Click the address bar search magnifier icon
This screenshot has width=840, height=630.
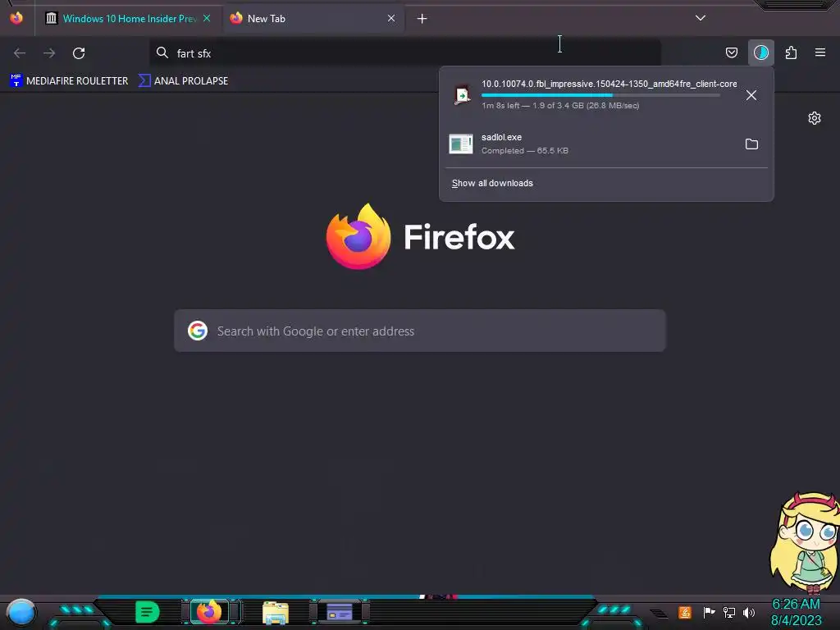pyautogui.click(x=162, y=52)
